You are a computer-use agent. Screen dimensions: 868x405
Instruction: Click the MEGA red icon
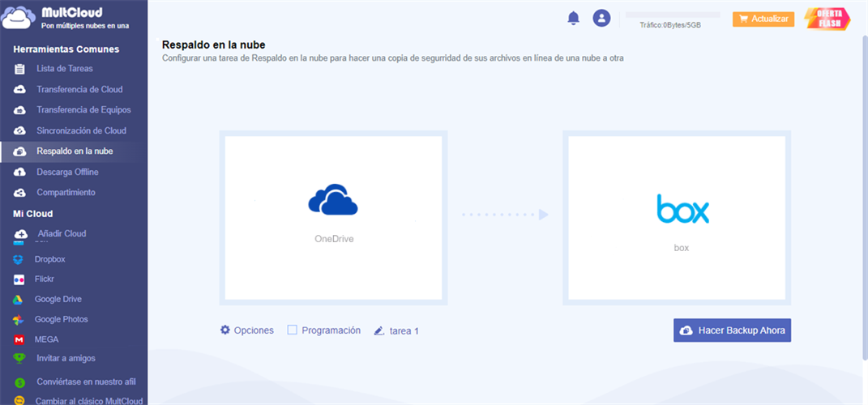(x=19, y=339)
